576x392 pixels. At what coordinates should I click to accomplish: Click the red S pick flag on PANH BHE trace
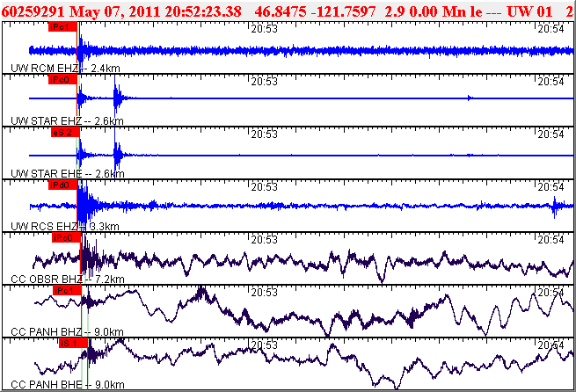[x=70, y=343]
